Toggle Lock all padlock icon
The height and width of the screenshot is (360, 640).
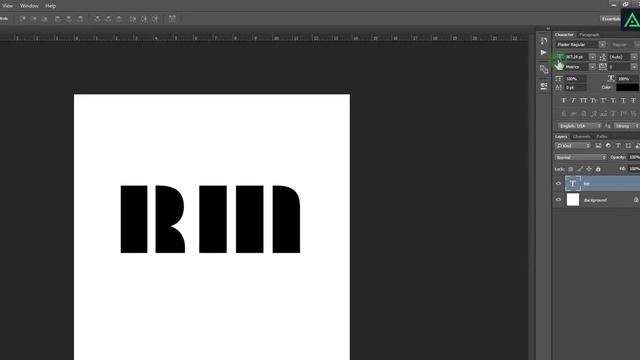click(598, 169)
